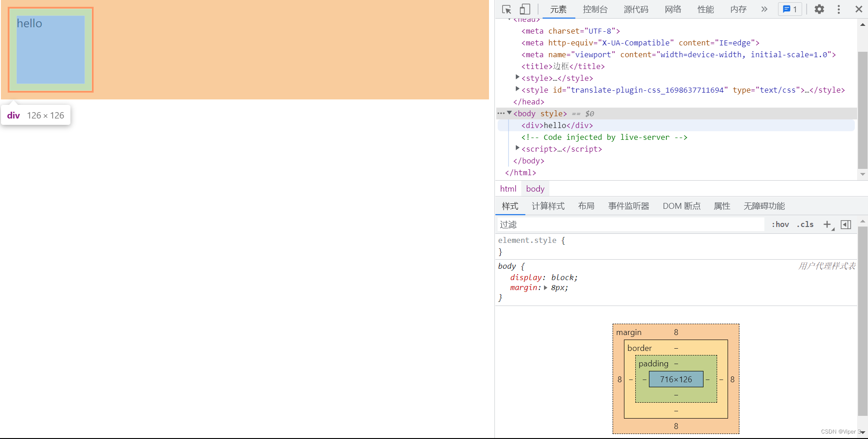Switch to the 控制台 tab
The width and height of the screenshot is (868, 439).
click(595, 10)
